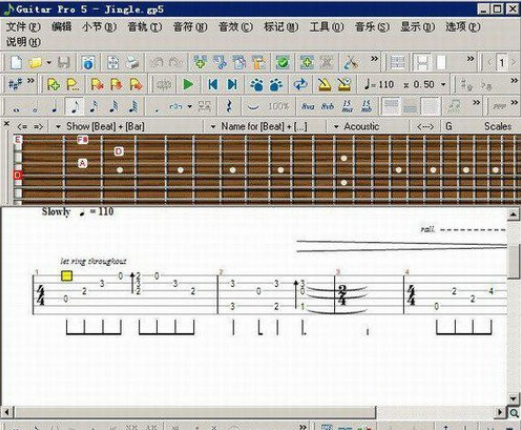This screenshot has width=521, height=430.
Task: Click the Save floppy disk icon
Action: pos(64,63)
